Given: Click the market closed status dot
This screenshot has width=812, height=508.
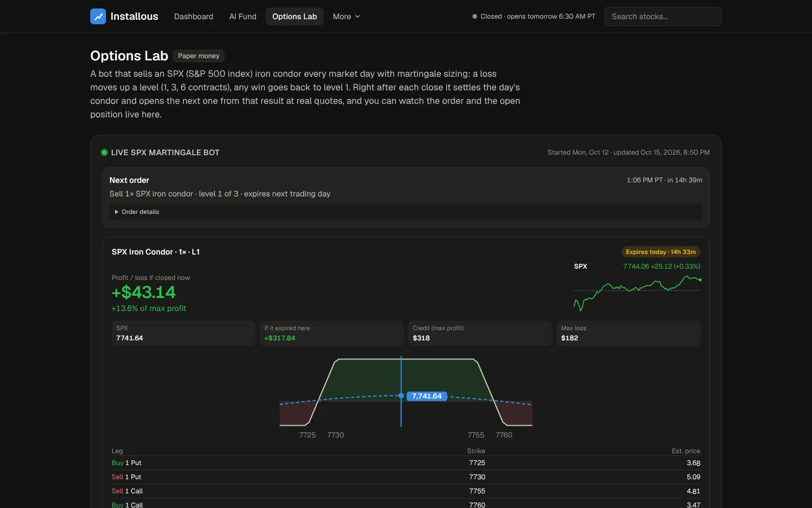Looking at the screenshot, I should (475, 16).
